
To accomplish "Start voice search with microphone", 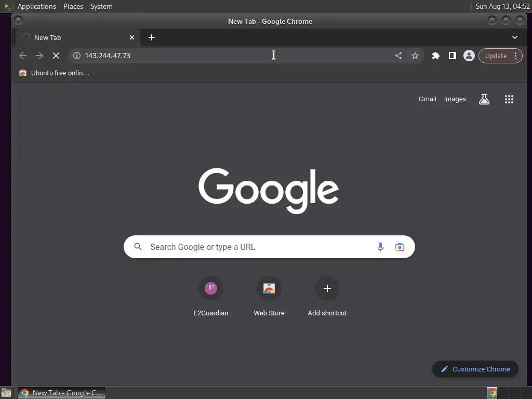I will pos(380,247).
